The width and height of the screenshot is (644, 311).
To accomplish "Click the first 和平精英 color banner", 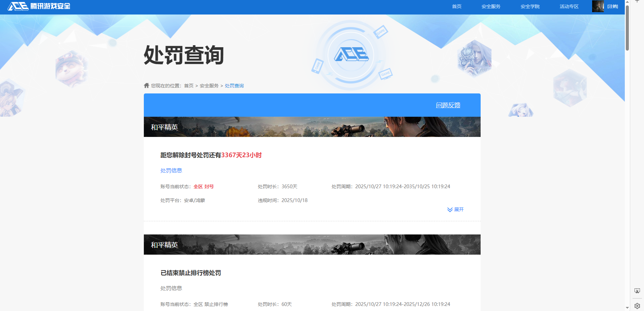I will pos(312,127).
